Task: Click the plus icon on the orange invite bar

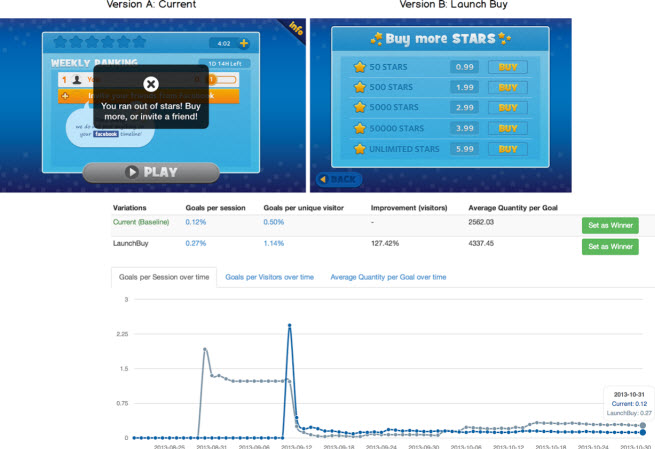Action: (65, 96)
